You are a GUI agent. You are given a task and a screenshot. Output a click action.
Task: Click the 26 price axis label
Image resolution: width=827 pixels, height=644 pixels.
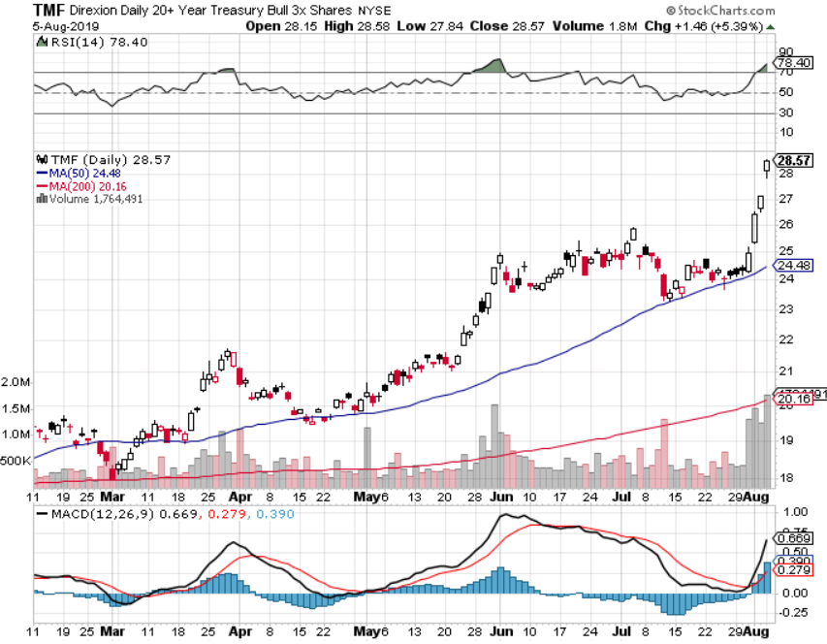(786, 224)
